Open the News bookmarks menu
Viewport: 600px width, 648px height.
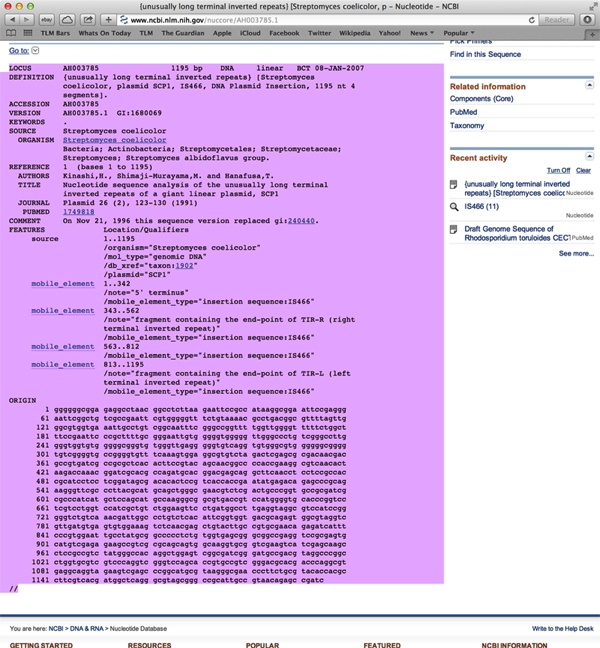tap(423, 33)
